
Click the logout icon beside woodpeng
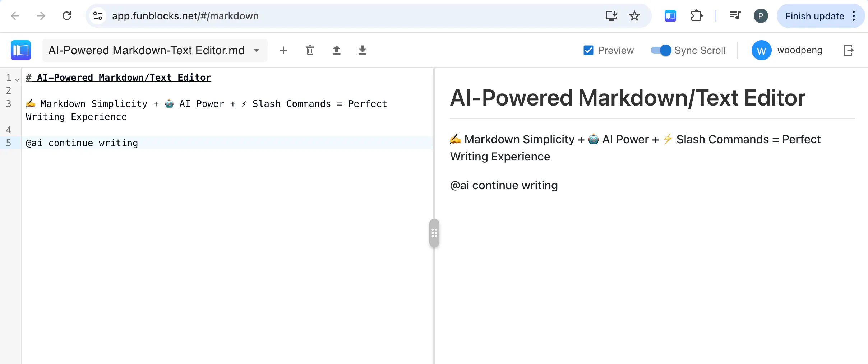click(848, 50)
